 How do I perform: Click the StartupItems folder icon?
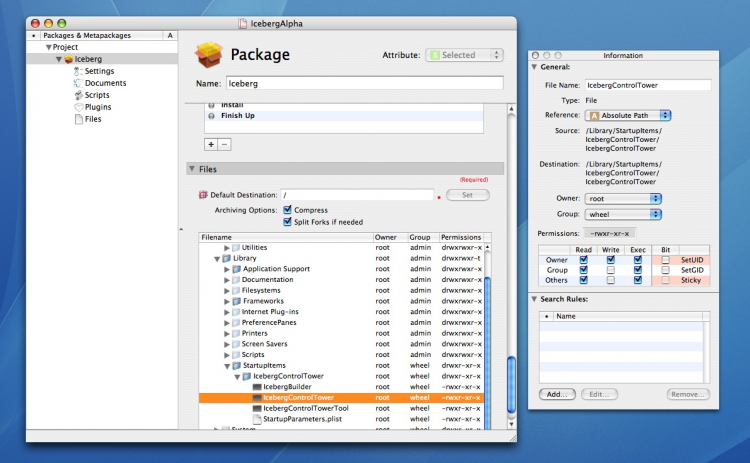tap(236, 365)
